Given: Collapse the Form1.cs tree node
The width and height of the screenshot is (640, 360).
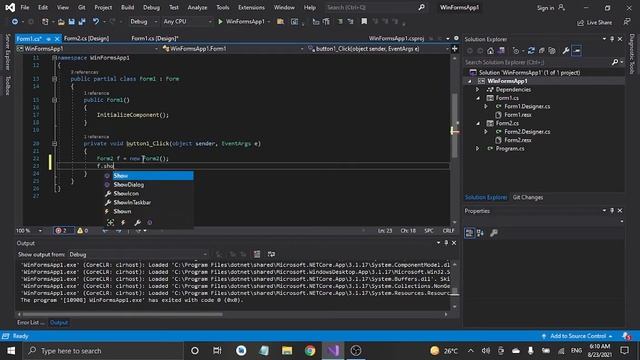Looking at the screenshot, I should pyautogui.click(x=478, y=98).
